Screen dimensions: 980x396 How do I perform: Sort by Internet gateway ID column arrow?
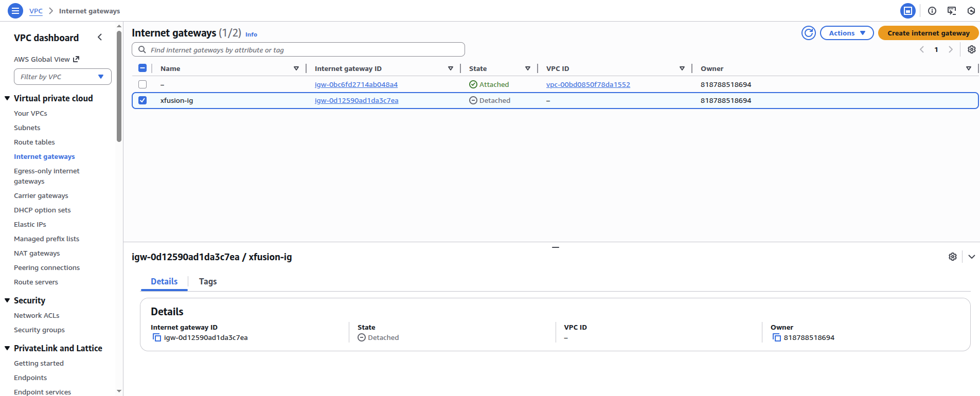pyautogui.click(x=451, y=68)
